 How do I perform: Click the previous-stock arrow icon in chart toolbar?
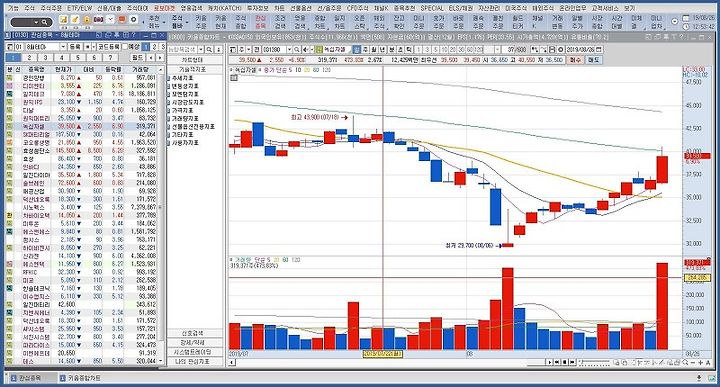point(305,49)
